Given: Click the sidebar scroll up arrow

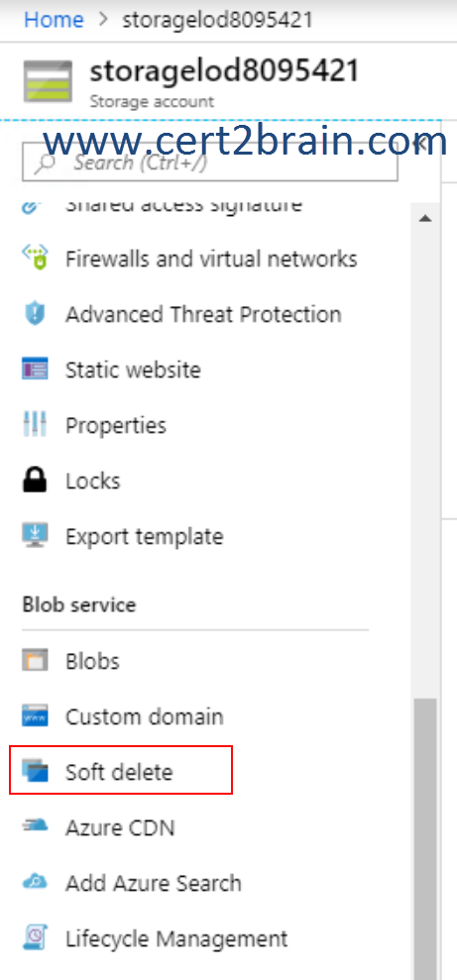Looking at the screenshot, I should click(425, 218).
